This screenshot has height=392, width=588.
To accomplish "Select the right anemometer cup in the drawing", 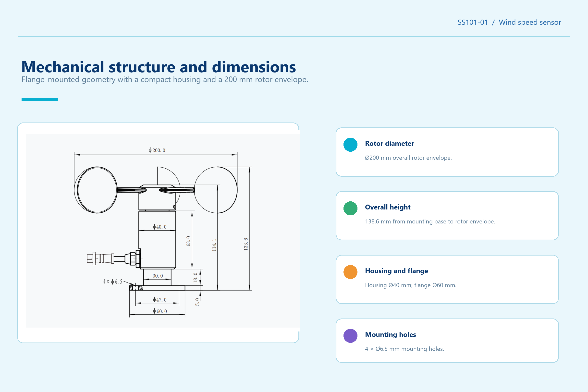I will click(216, 190).
